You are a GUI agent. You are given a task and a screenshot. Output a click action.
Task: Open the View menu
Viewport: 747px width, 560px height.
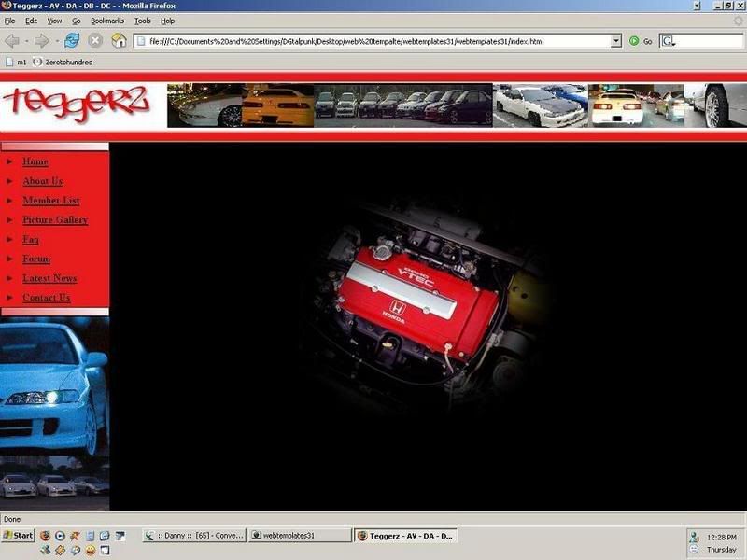[54, 21]
